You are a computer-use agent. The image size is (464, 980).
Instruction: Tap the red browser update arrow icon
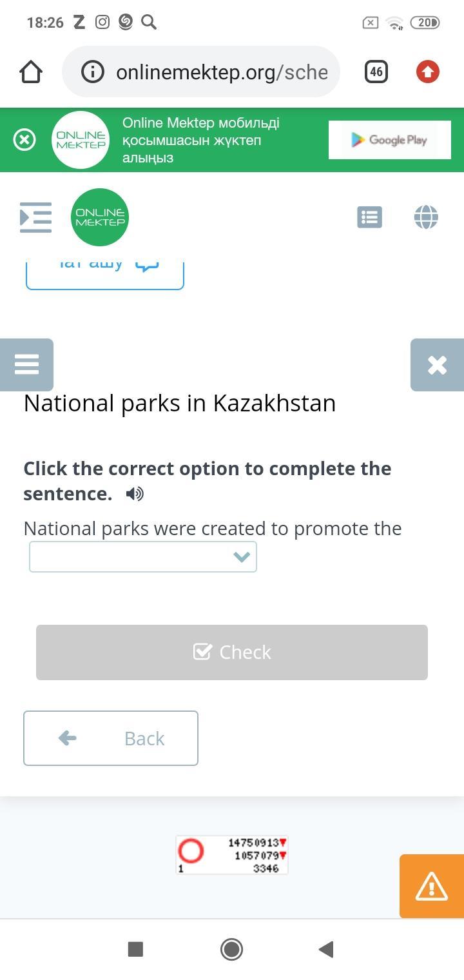coord(428,72)
